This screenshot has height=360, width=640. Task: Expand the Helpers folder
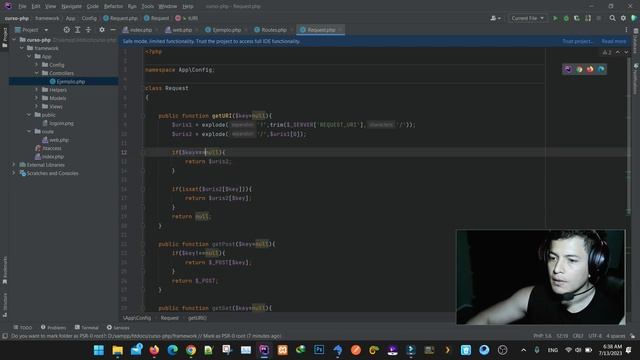(x=36, y=90)
